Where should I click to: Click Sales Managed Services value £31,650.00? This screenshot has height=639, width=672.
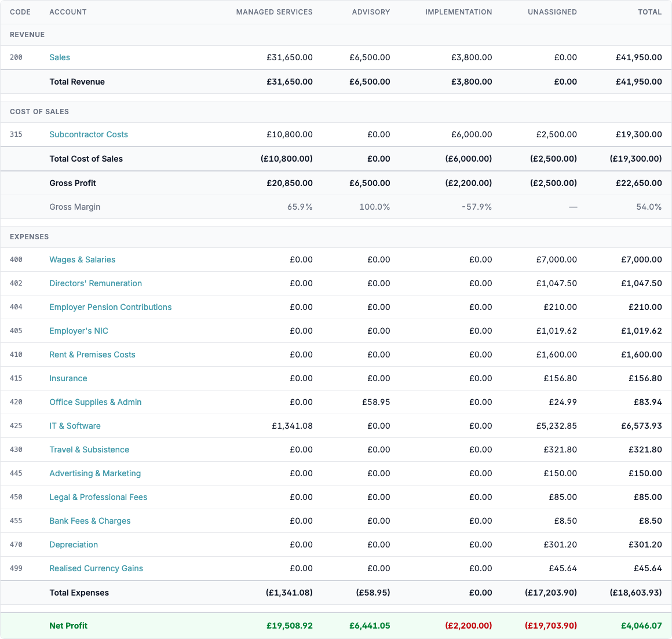(x=289, y=57)
